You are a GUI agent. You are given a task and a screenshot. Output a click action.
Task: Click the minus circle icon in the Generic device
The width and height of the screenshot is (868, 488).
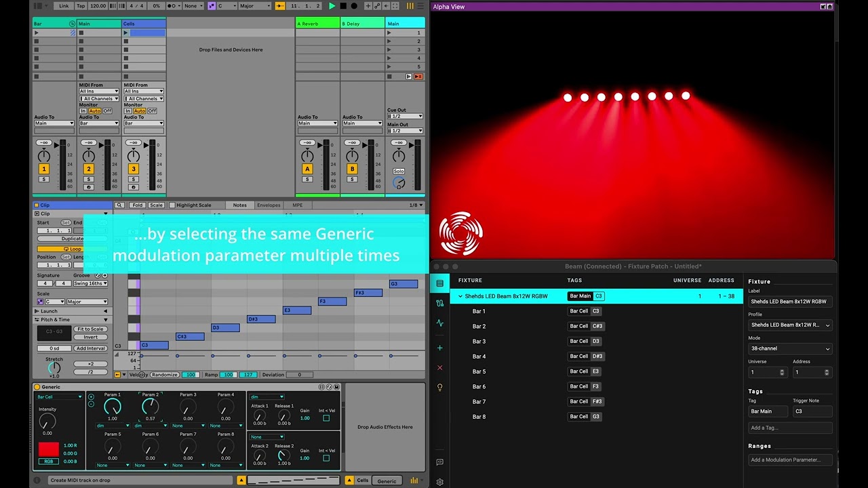[x=91, y=404]
